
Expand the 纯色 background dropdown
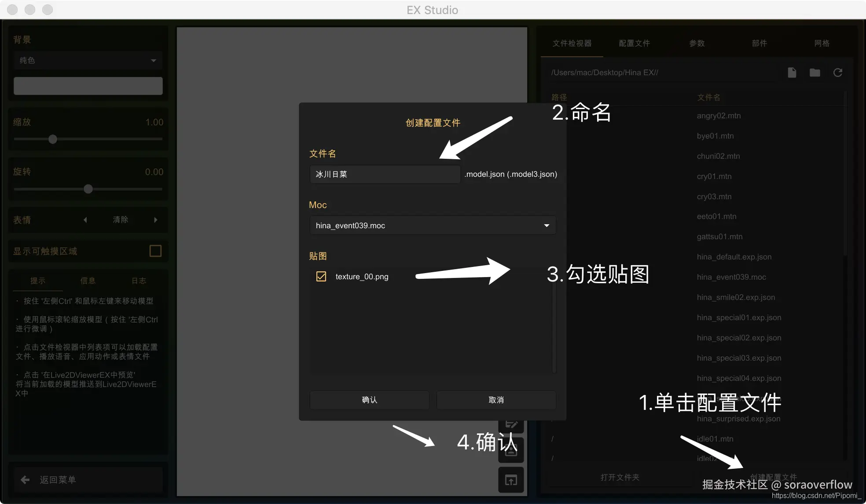pyautogui.click(x=88, y=60)
